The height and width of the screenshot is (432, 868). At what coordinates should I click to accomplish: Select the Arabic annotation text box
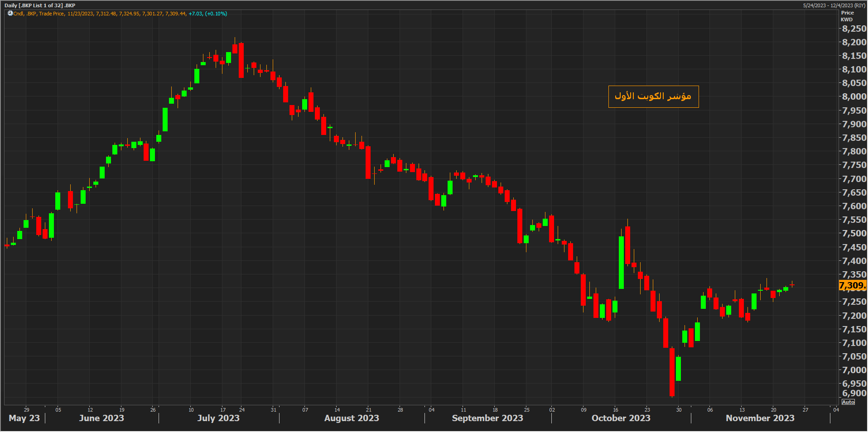[653, 96]
